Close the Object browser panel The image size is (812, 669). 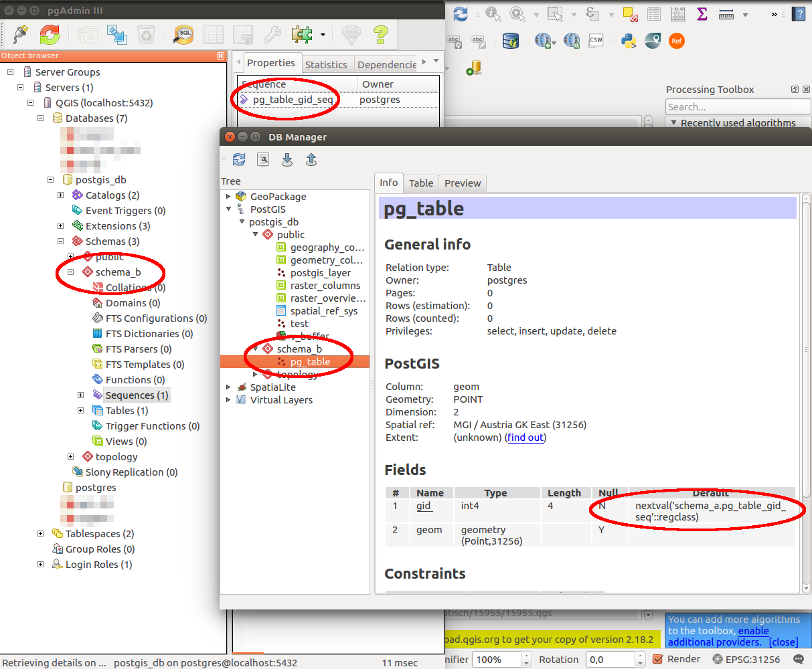(221, 56)
